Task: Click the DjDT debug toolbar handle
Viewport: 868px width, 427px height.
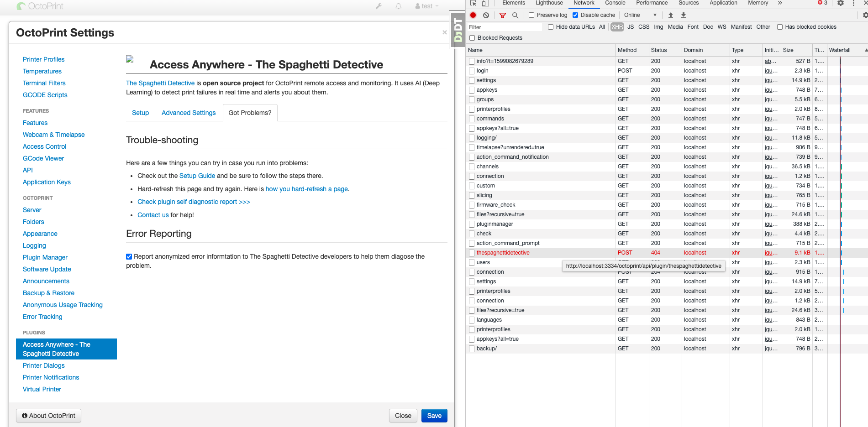Action: pyautogui.click(x=458, y=30)
